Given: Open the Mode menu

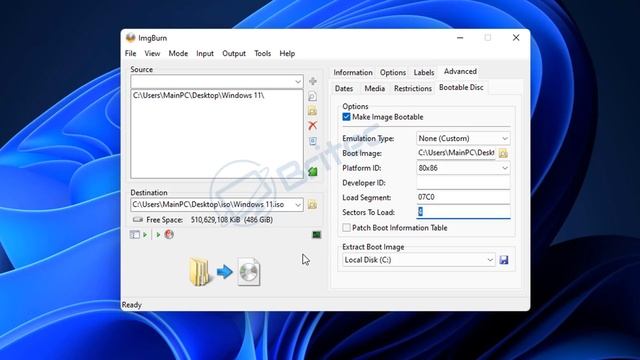Looking at the screenshot, I should tap(178, 53).
